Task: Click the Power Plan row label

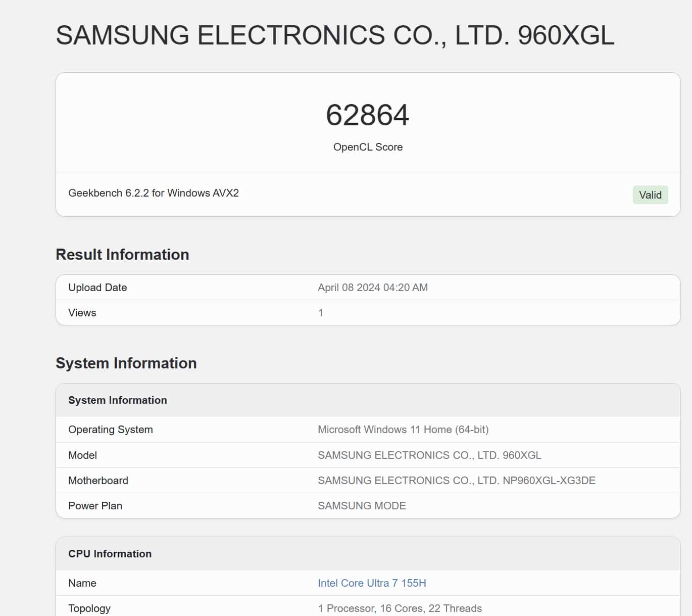Action: click(x=95, y=506)
